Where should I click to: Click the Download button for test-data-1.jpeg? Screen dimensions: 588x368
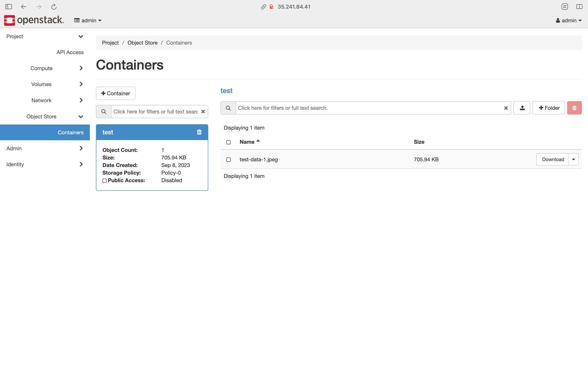click(552, 159)
